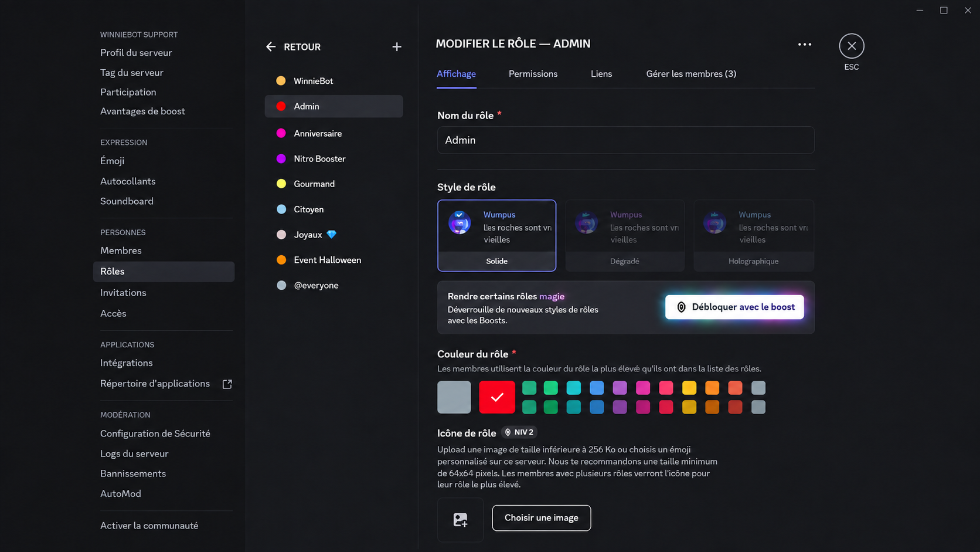Click the Choisir une image button

(542, 518)
